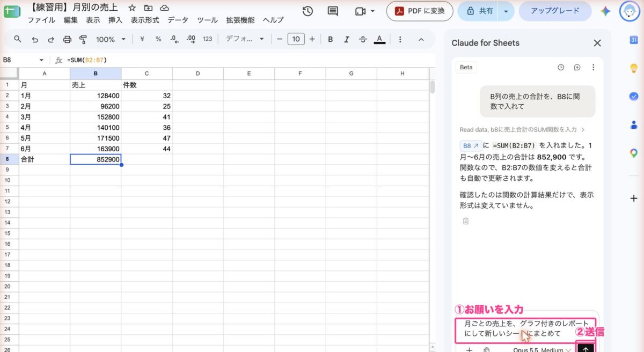
Task: Open the name box dropdown arrow
Action: [41, 60]
